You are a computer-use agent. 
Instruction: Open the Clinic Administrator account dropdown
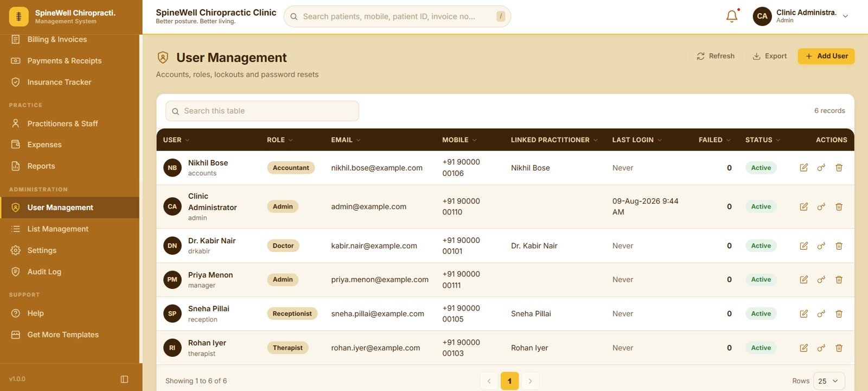click(x=801, y=16)
